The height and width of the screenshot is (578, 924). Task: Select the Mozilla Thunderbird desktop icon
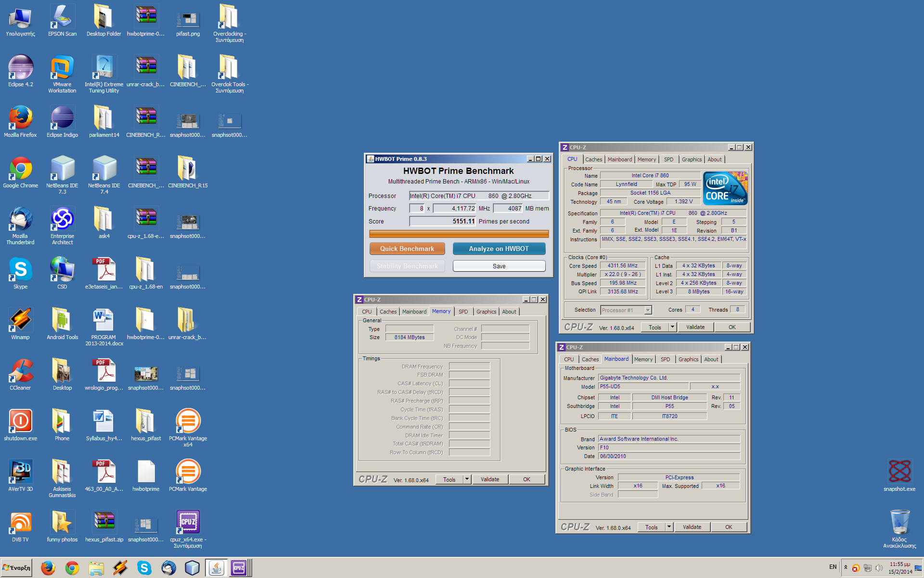click(21, 226)
